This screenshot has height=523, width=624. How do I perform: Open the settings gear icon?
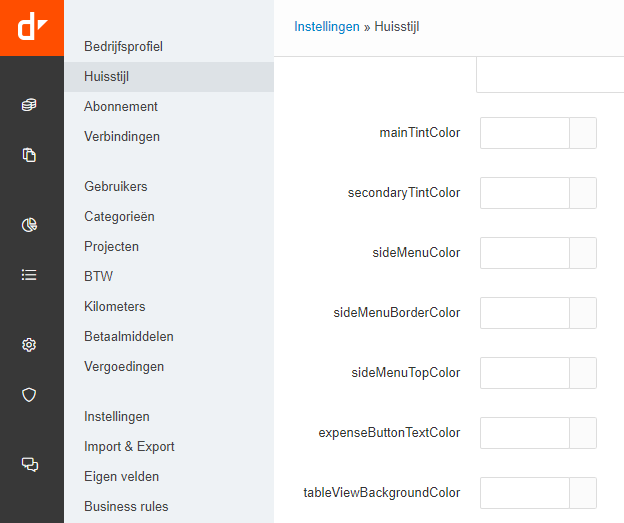30,345
